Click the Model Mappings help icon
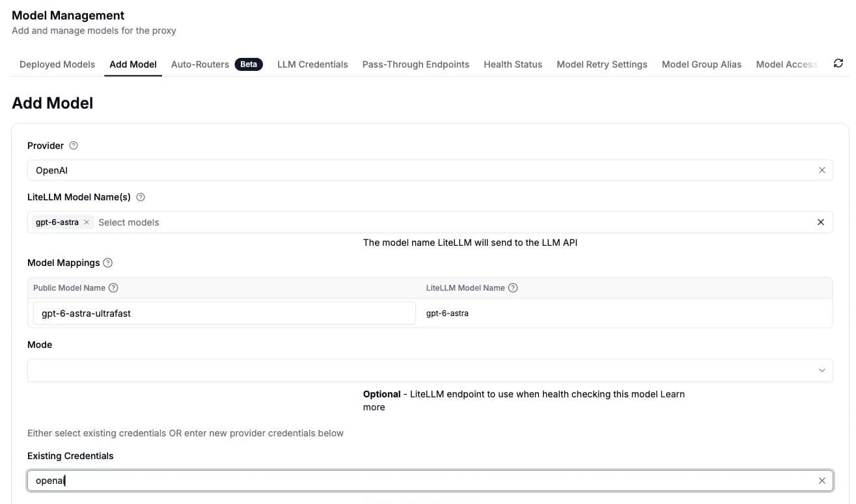The image size is (856, 504). 108,263
